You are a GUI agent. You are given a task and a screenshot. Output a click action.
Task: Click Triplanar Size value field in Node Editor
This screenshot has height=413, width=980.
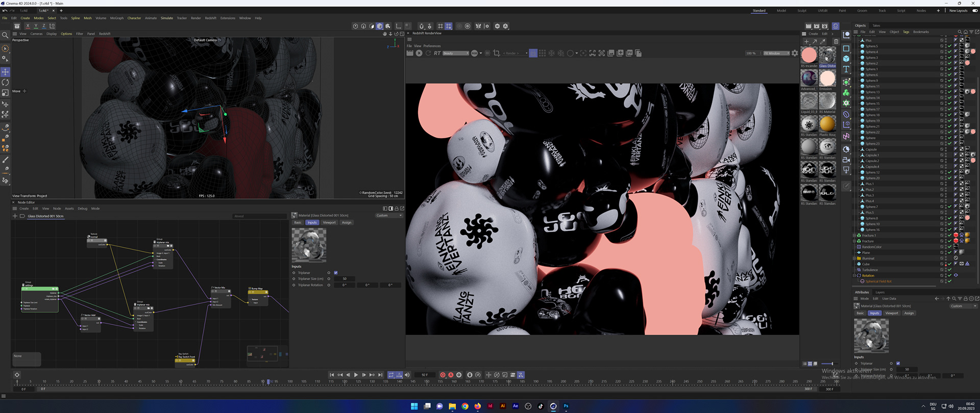coord(345,279)
